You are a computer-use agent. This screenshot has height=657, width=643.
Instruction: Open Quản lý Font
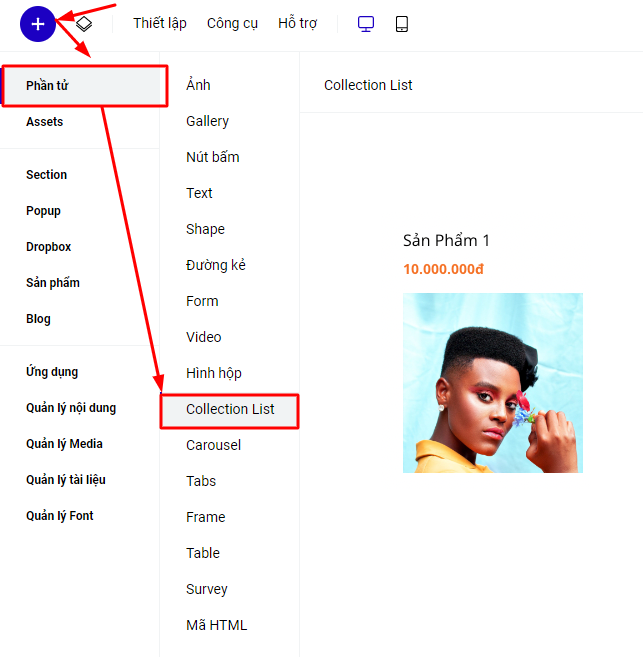60,516
